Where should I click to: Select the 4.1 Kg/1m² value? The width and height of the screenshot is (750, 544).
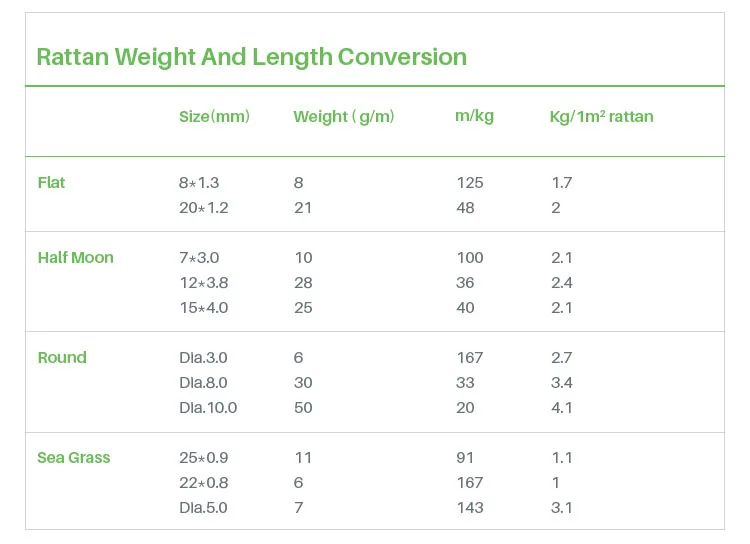pos(562,408)
